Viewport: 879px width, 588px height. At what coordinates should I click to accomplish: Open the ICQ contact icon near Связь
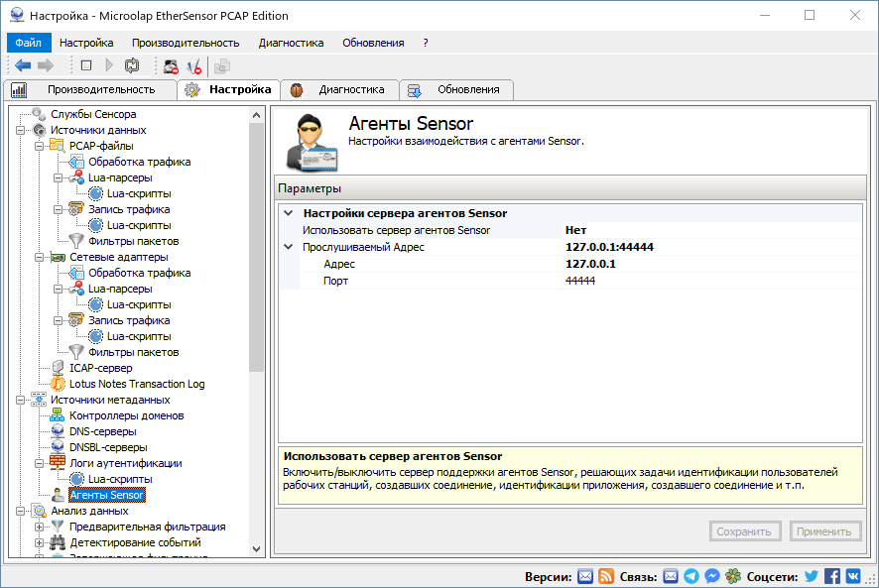coord(733,576)
